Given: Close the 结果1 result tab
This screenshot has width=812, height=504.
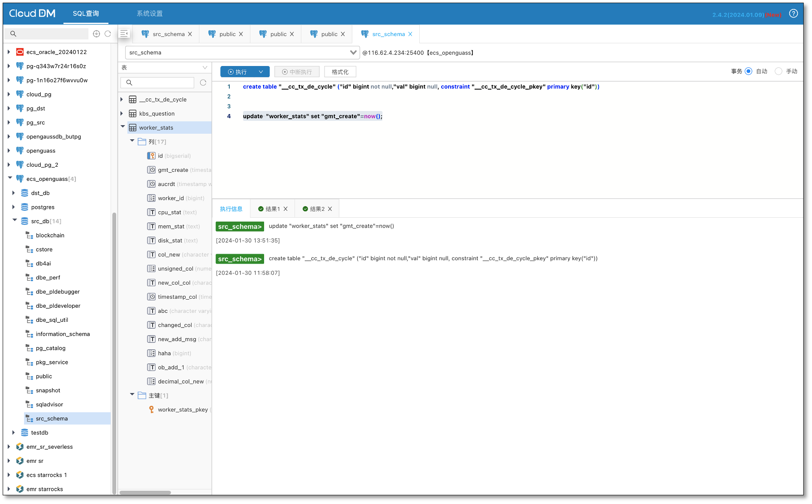Looking at the screenshot, I should tap(286, 209).
